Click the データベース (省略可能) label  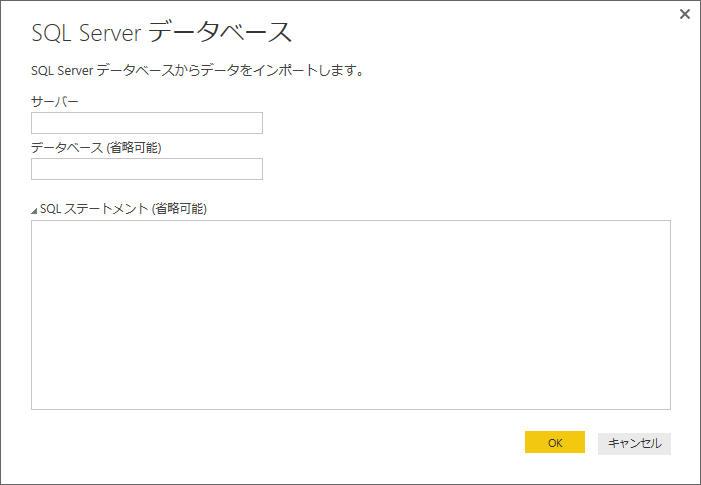96,148
